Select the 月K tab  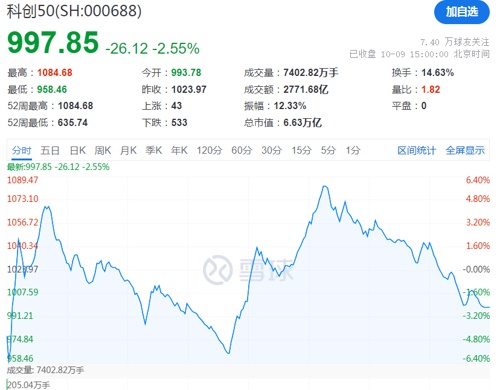(x=128, y=151)
